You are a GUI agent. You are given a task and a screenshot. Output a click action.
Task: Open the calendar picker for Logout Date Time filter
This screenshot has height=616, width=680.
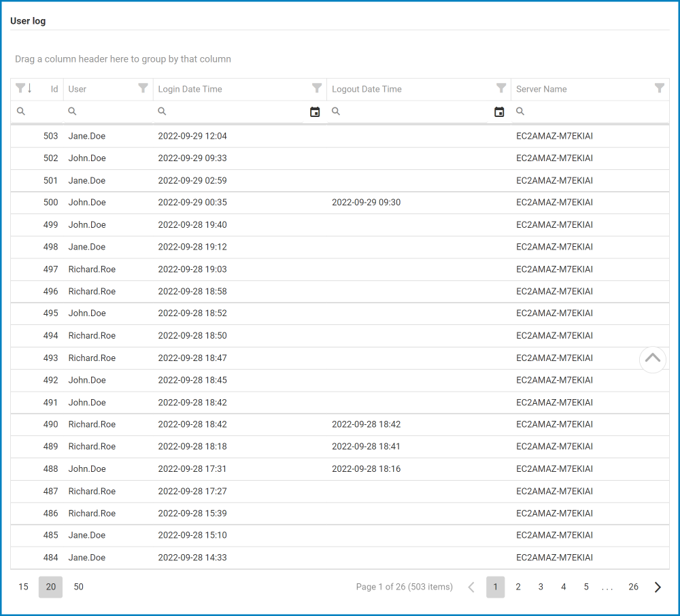(499, 112)
